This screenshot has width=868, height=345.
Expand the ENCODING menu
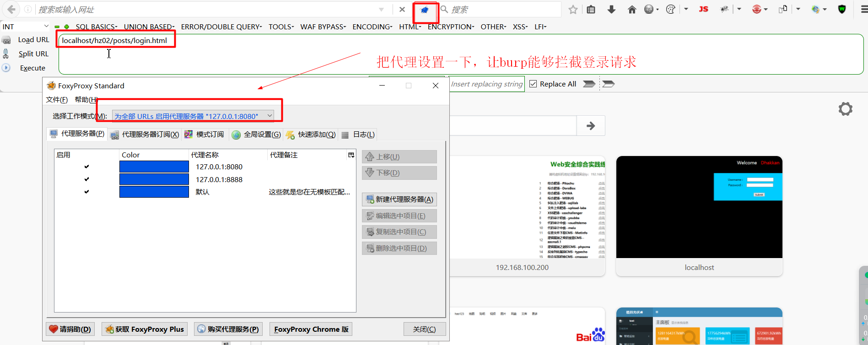click(372, 27)
